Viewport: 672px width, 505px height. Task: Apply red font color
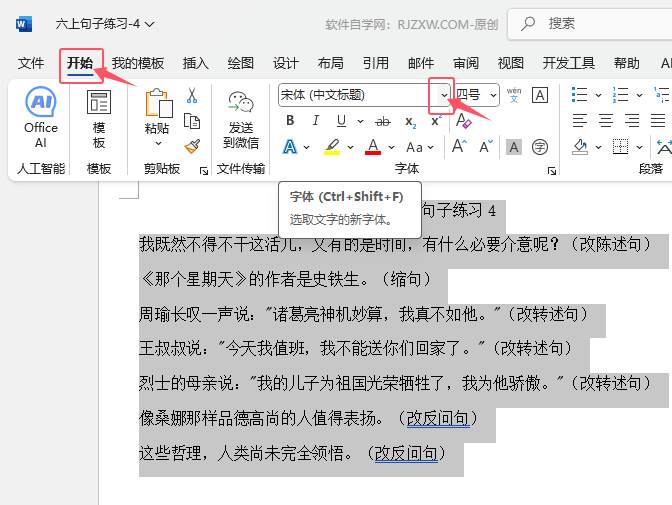373,147
